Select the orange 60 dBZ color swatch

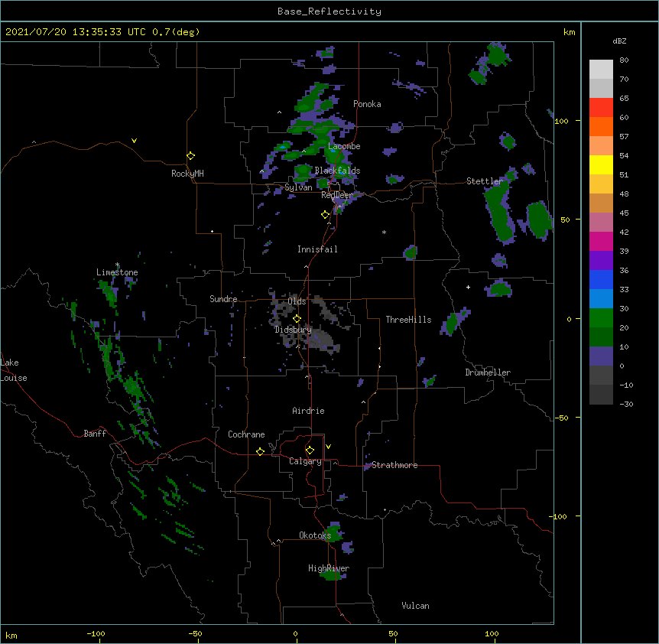click(x=601, y=126)
